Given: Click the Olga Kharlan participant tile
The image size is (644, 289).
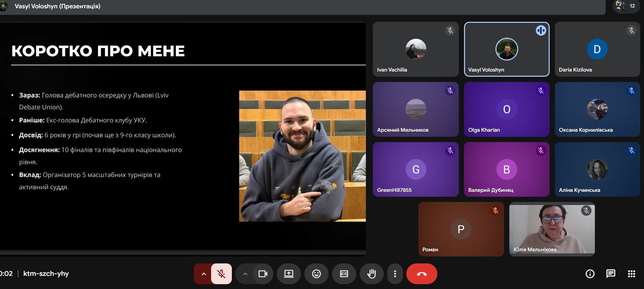Looking at the screenshot, I should tap(506, 110).
